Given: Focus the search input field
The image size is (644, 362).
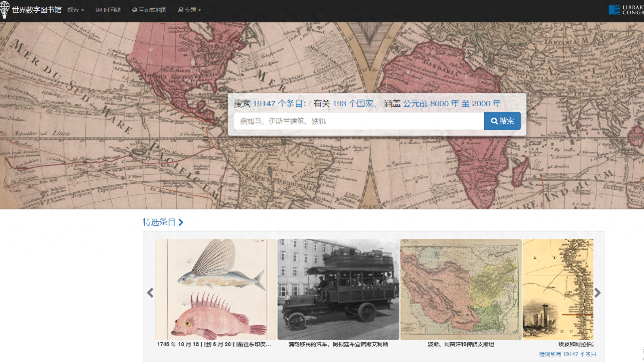Looking at the screenshot, I should pyautogui.click(x=359, y=121).
